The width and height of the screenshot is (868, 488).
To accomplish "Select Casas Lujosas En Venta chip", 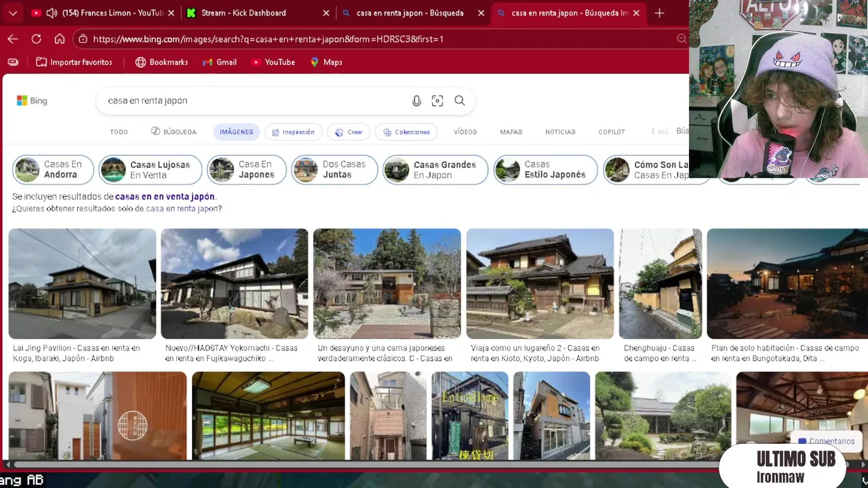I will [151, 169].
